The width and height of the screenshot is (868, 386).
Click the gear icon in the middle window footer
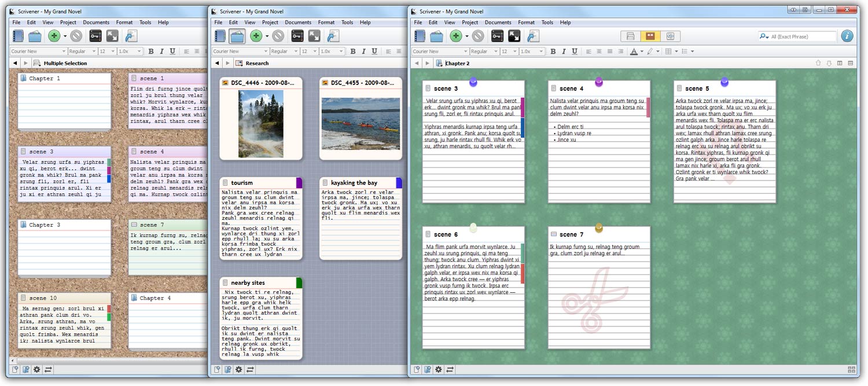pyautogui.click(x=238, y=369)
